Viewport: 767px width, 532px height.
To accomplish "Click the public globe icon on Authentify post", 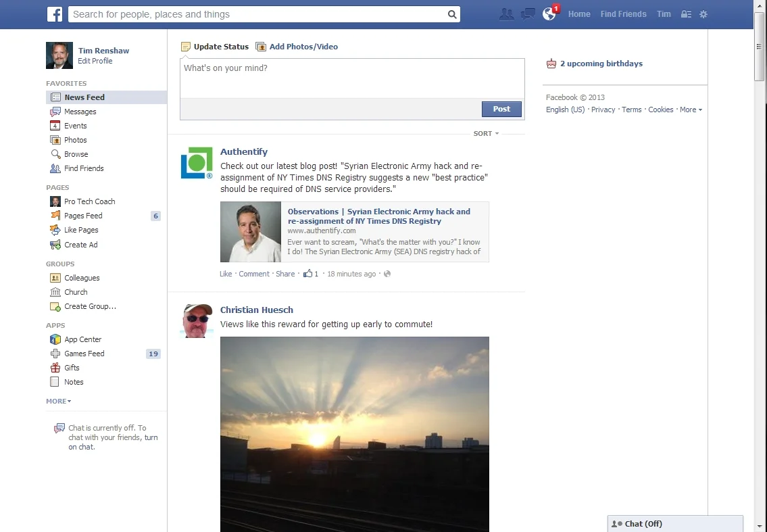I will click(x=387, y=274).
